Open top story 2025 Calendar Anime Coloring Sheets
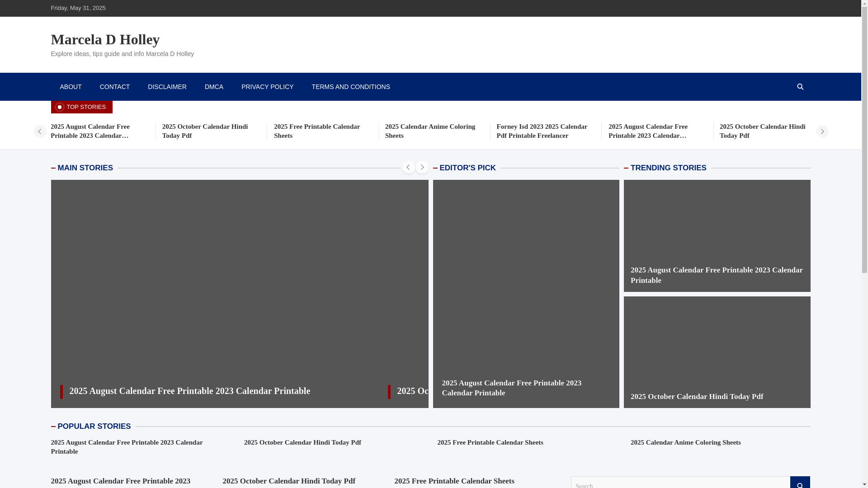This screenshot has width=868, height=488. (x=430, y=131)
